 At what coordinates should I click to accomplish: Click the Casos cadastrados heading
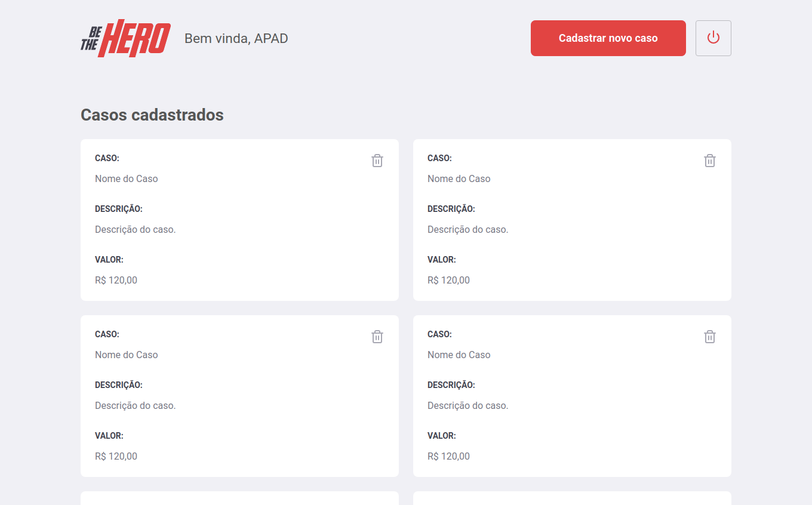click(x=152, y=115)
